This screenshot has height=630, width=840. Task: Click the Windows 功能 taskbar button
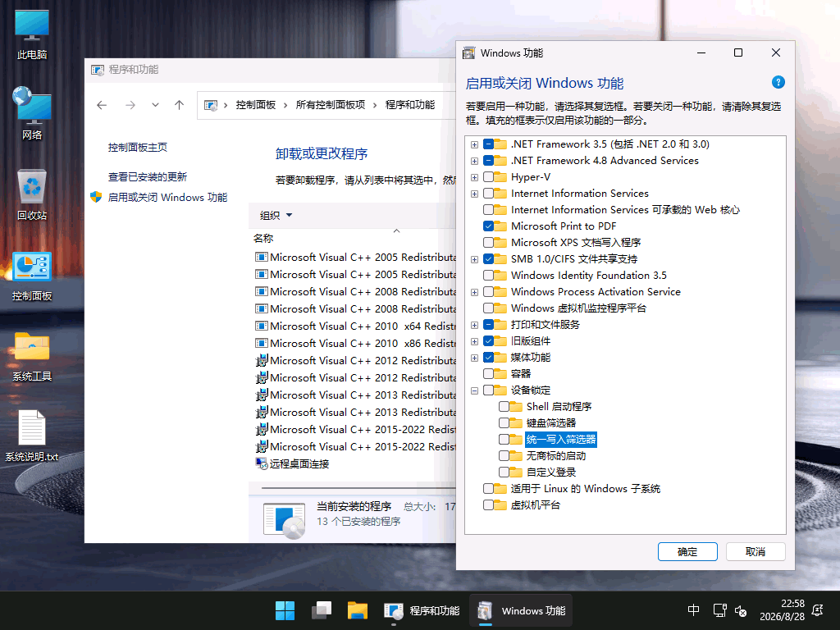(521, 610)
